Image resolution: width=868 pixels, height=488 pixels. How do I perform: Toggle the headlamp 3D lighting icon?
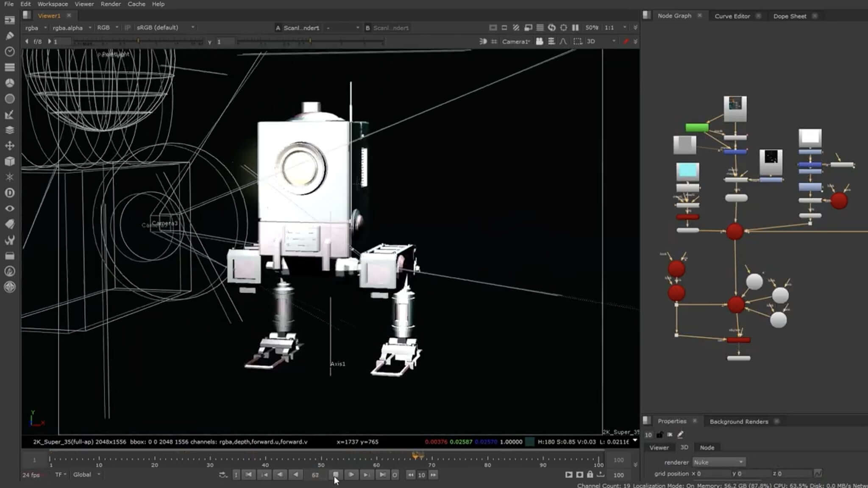(483, 42)
